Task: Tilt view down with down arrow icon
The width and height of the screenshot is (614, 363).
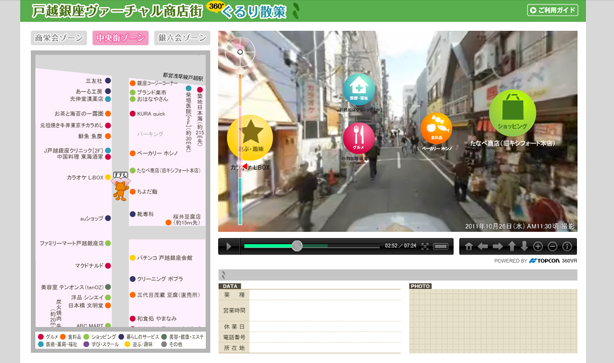Action: coord(524,246)
